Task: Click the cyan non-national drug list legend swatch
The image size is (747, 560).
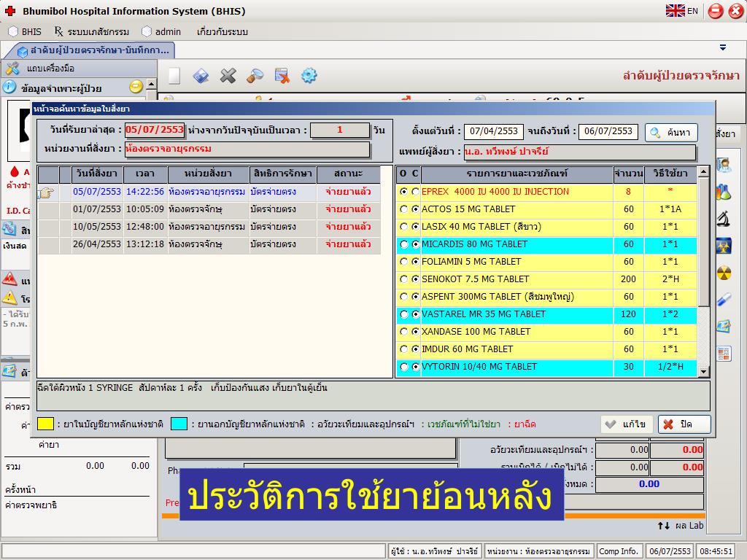Action: coord(179,424)
